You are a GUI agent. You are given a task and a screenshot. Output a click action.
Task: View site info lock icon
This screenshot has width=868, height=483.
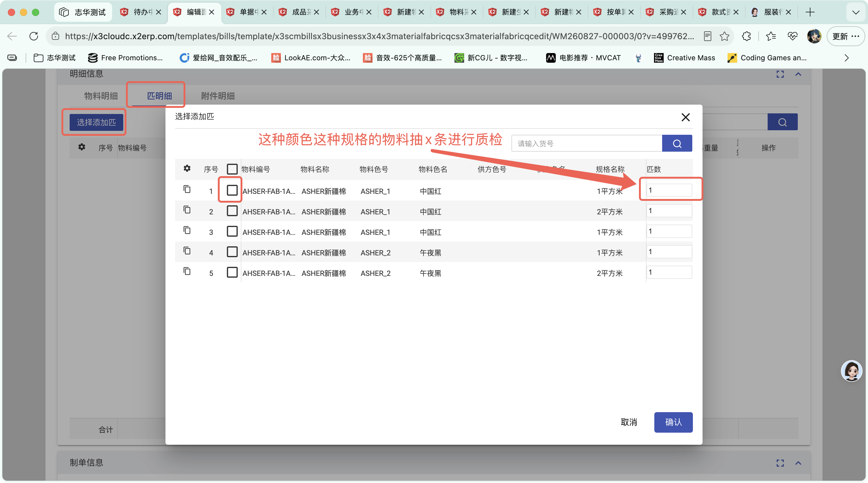coord(55,36)
